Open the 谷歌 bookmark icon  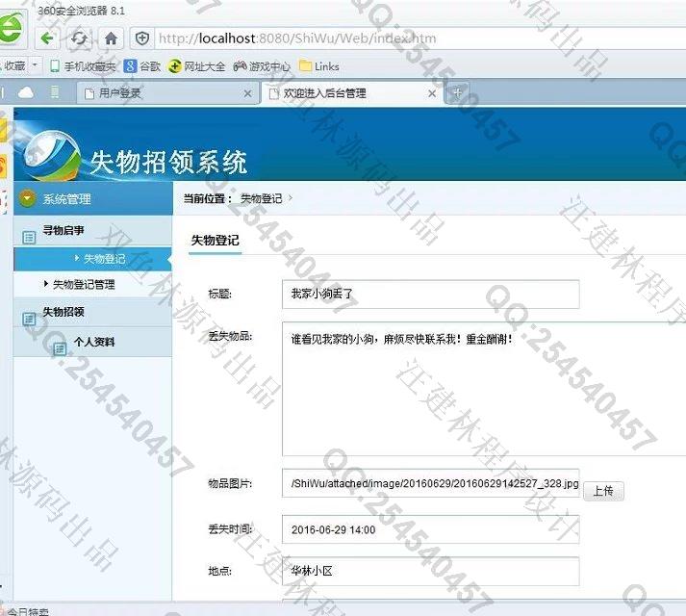pyautogui.click(x=130, y=66)
